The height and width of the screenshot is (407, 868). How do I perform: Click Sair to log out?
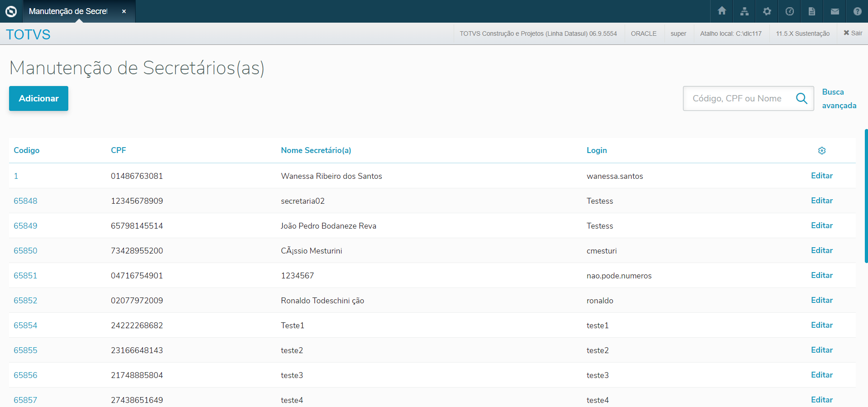(x=853, y=33)
